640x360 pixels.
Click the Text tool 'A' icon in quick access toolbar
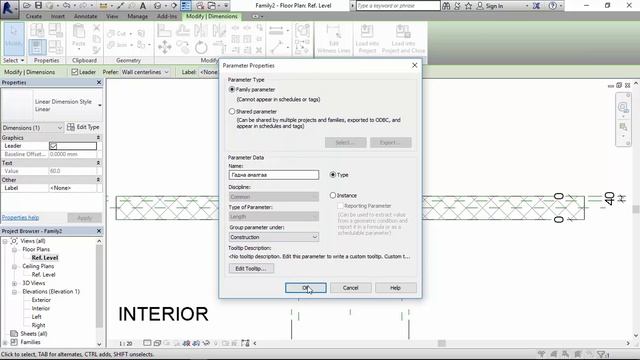click(143, 6)
